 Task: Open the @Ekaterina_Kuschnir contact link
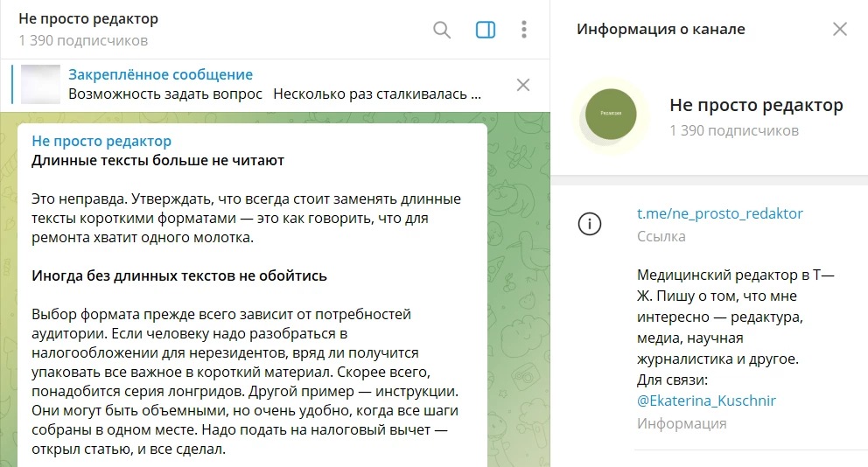[706, 401]
